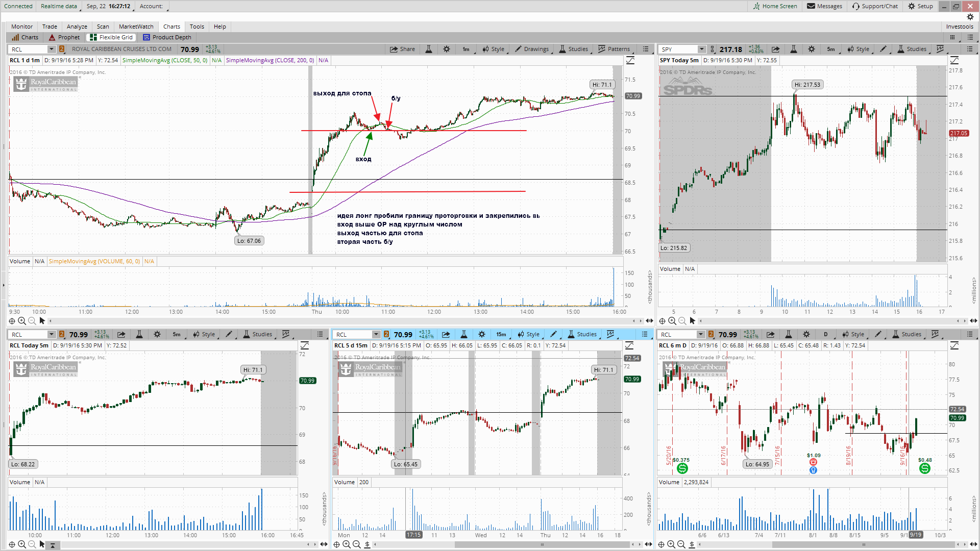
Task: Open the Trade tab
Action: point(50,27)
